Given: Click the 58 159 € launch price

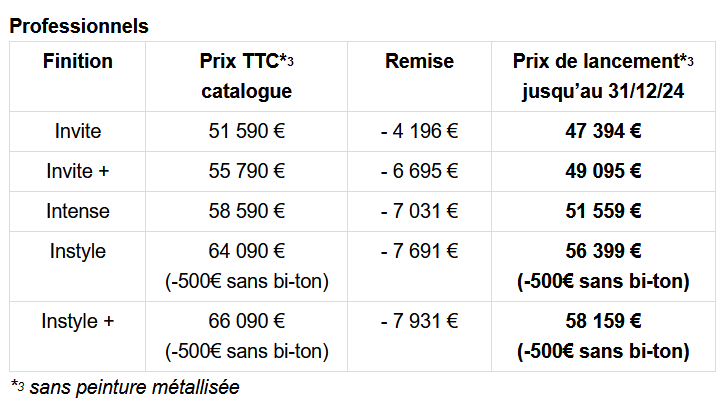Looking at the screenshot, I should 603,322.
